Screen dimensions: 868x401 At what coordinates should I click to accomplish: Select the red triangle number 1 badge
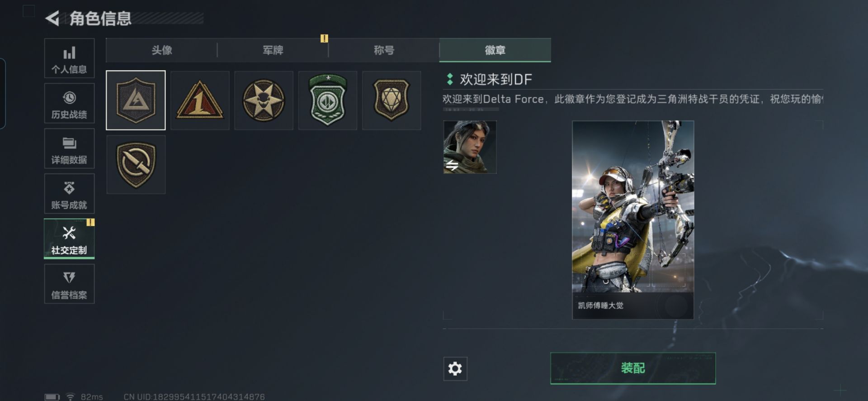click(x=200, y=100)
